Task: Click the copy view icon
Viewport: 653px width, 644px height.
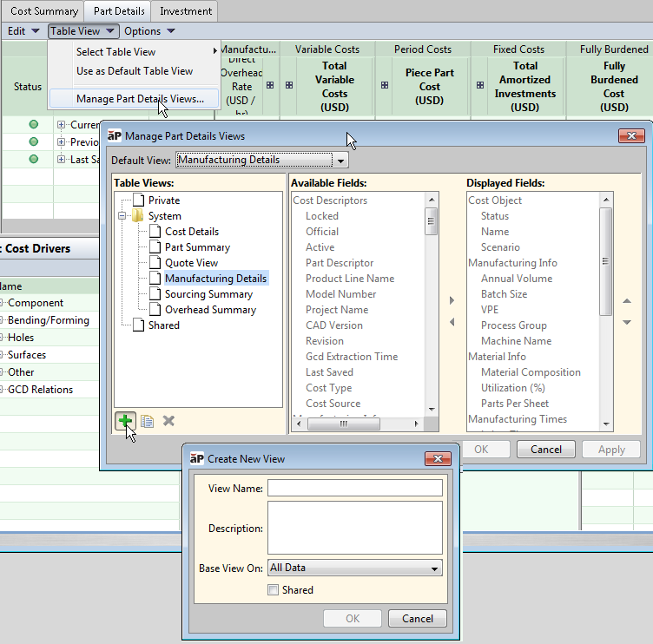Action: click(x=148, y=421)
